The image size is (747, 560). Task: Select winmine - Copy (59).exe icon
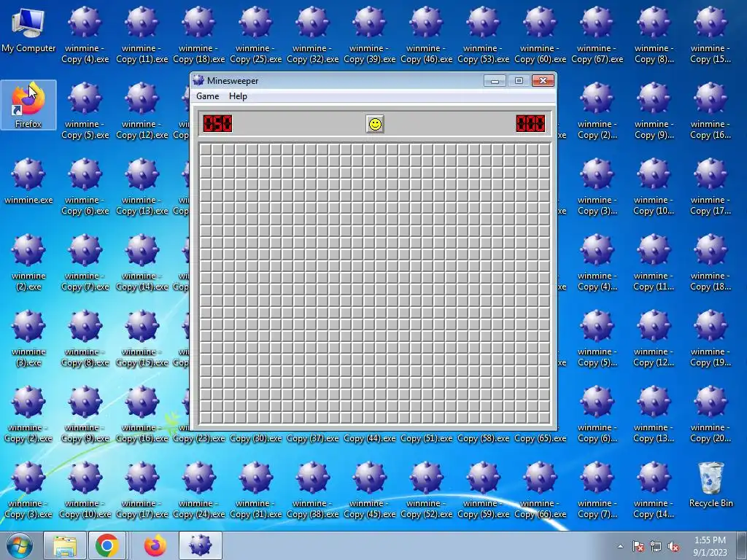coord(483,491)
